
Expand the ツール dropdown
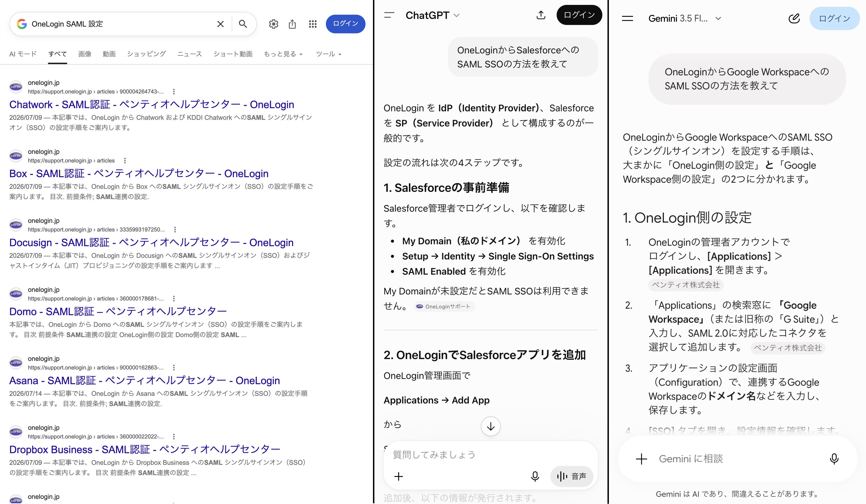coord(329,54)
